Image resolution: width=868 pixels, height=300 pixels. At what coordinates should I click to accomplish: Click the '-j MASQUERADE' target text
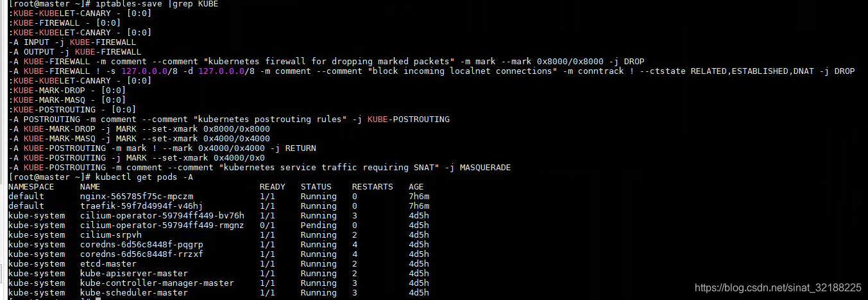coord(478,167)
